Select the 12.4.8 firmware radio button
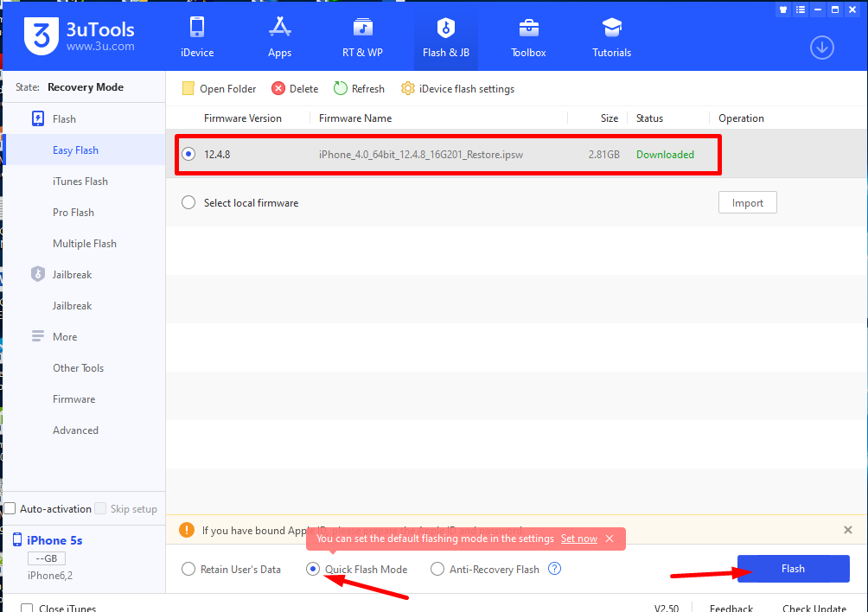The image size is (868, 612). click(188, 155)
